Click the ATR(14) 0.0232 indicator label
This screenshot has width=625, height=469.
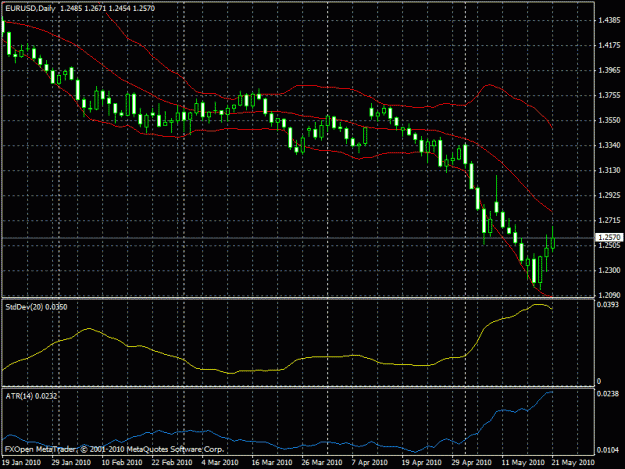coord(31,396)
